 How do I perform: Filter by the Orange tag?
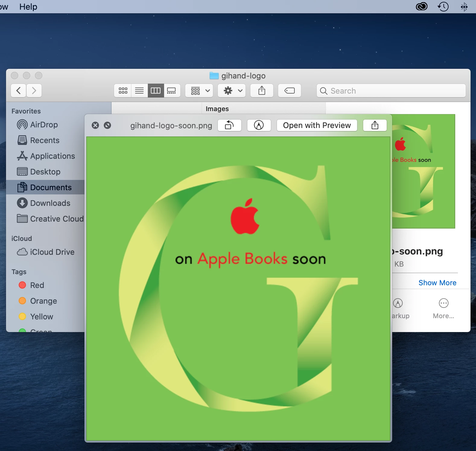pos(38,301)
